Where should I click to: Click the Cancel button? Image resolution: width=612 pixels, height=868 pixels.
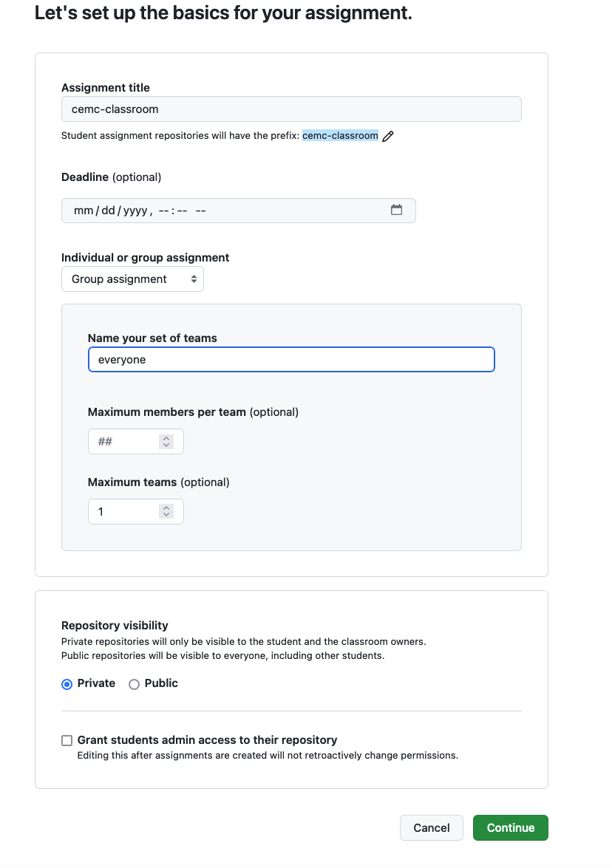[x=431, y=827]
